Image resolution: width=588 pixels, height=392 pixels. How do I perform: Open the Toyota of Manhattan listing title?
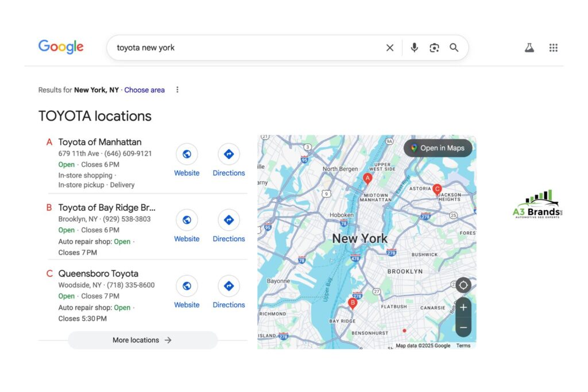coord(100,142)
